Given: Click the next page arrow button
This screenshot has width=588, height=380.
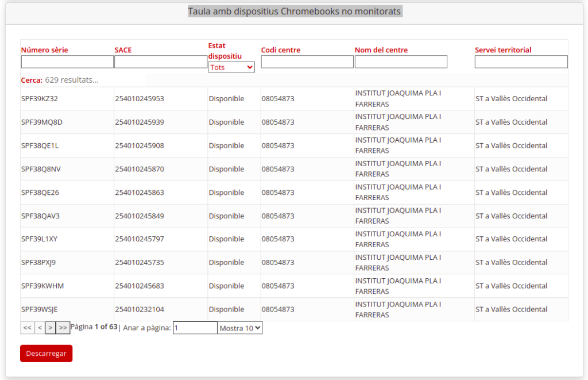Looking at the screenshot, I should point(51,328).
